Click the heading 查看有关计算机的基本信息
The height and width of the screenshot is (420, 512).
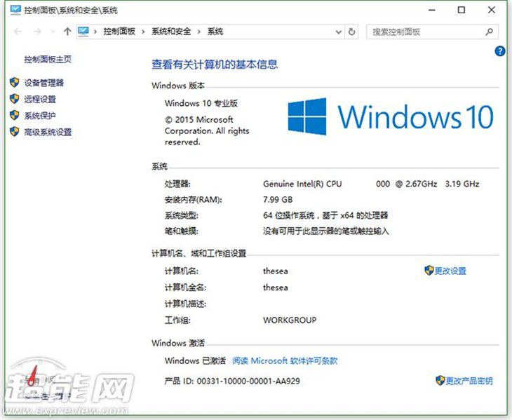click(x=215, y=65)
